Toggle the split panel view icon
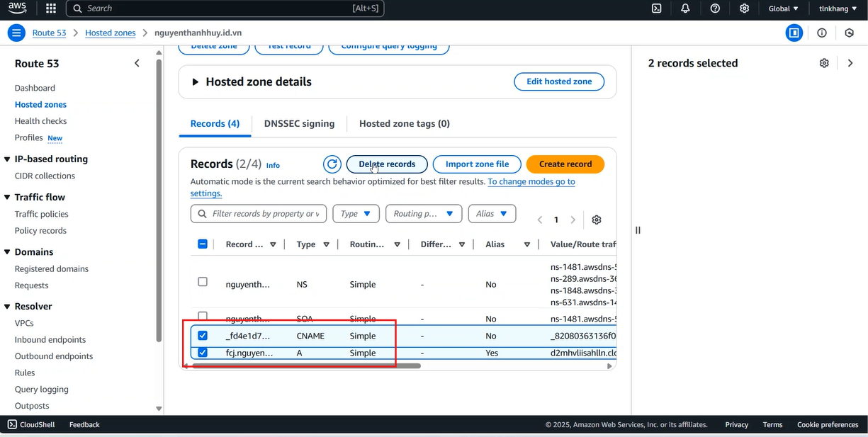Image resolution: width=868 pixels, height=437 pixels. click(x=794, y=33)
